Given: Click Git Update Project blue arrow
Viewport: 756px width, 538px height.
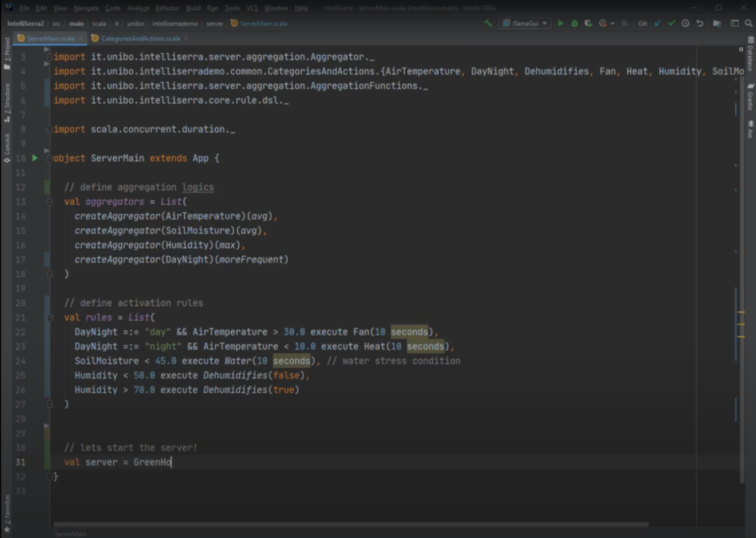Looking at the screenshot, I should coord(658,23).
